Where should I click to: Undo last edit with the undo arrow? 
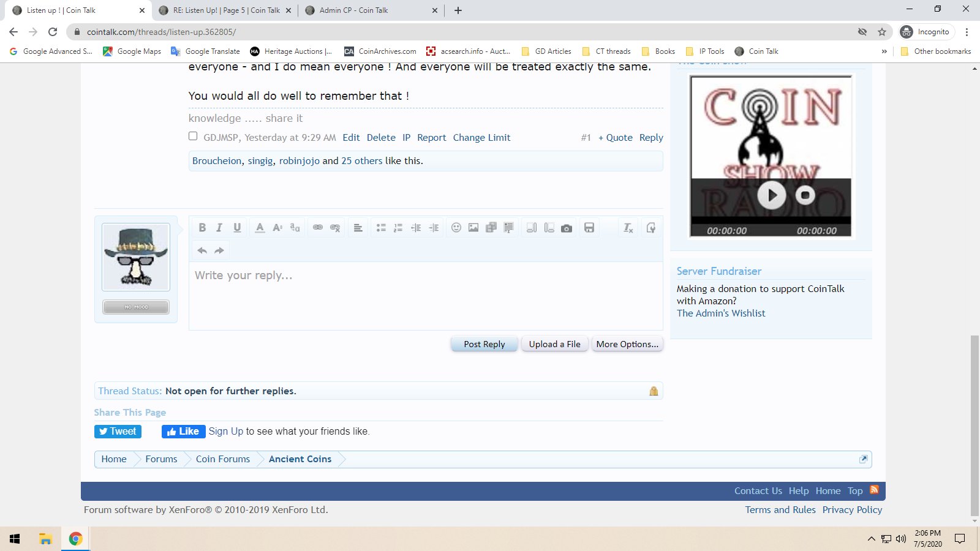coord(202,250)
